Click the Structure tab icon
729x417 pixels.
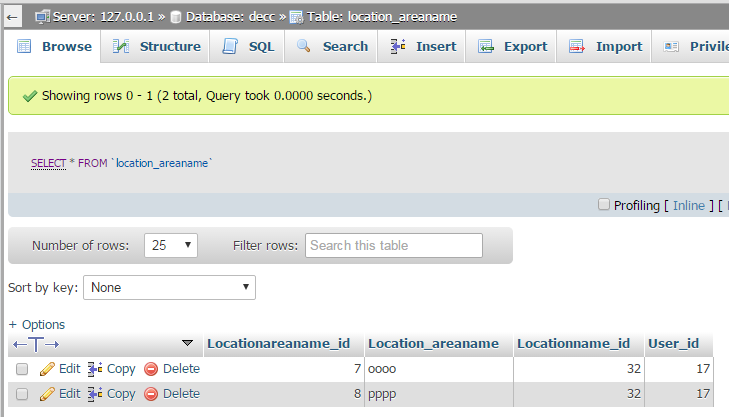click(121, 46)
